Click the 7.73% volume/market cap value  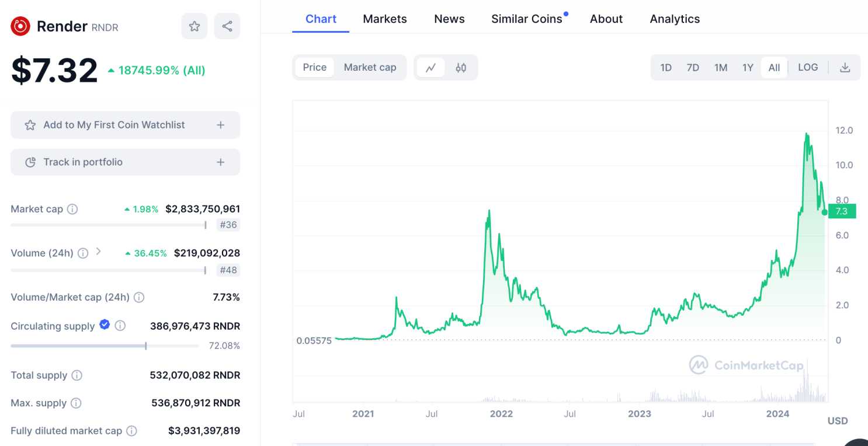point(226,297)
